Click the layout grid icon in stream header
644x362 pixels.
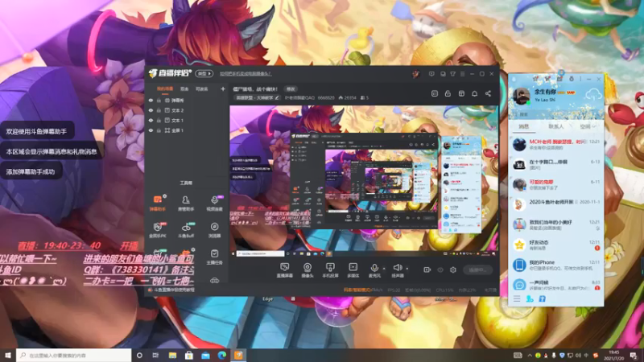461,93
